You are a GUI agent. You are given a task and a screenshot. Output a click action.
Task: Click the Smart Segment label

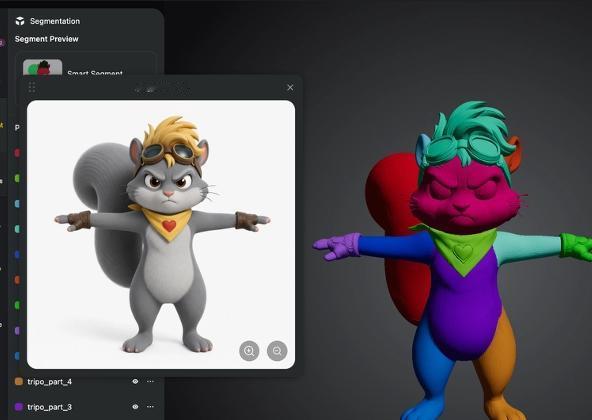(95, 73)
